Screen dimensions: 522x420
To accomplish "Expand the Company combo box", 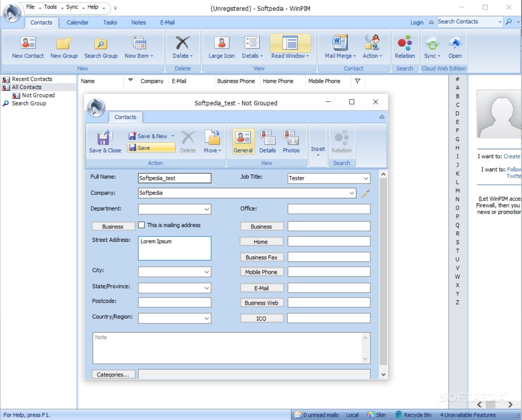I will (351, 193).
